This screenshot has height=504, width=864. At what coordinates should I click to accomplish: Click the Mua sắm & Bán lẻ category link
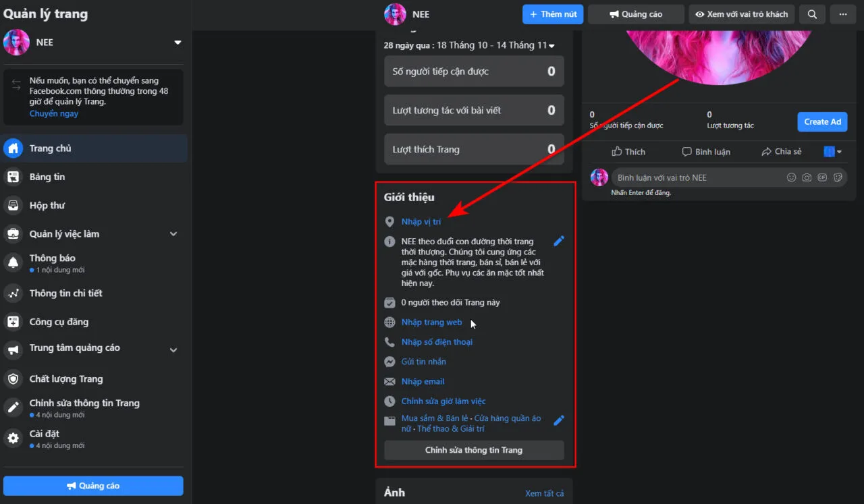[x=435, y=418]
